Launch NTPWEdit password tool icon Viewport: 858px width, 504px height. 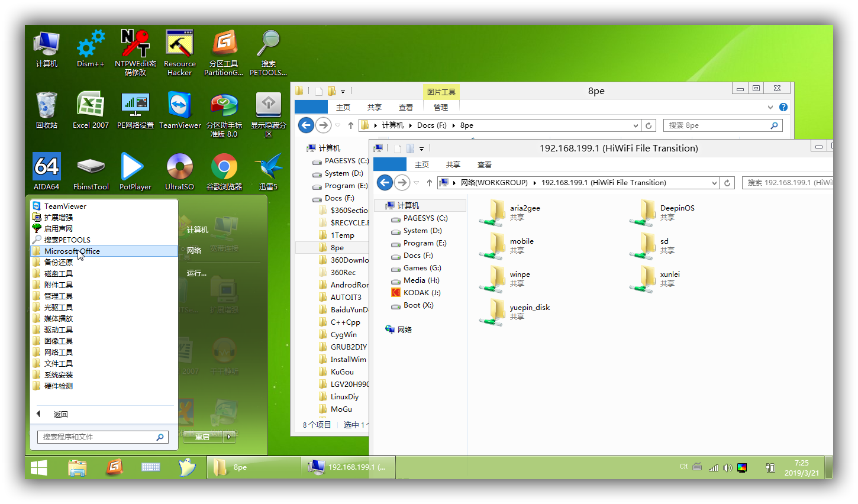[136, 52]
